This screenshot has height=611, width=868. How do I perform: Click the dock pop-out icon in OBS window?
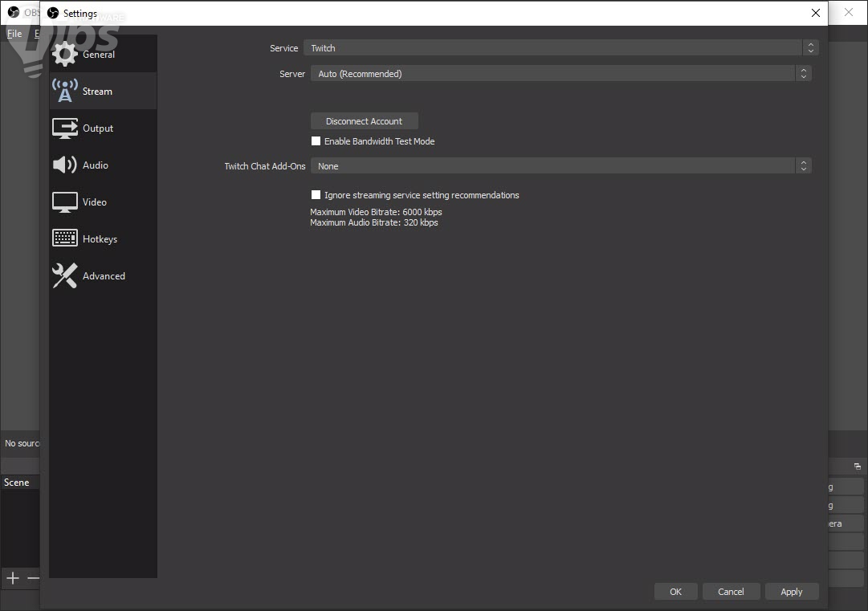tap(858, 466)
